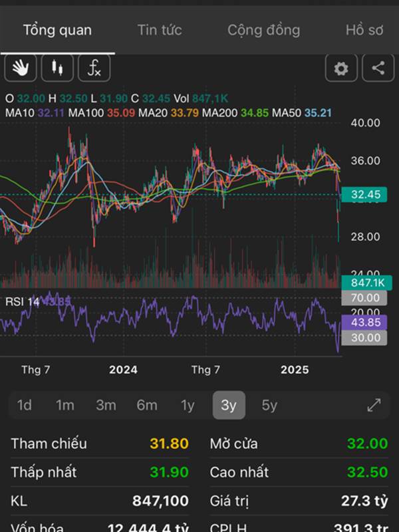
Task: Open the Cộng đồng tab
Action: 263,30
